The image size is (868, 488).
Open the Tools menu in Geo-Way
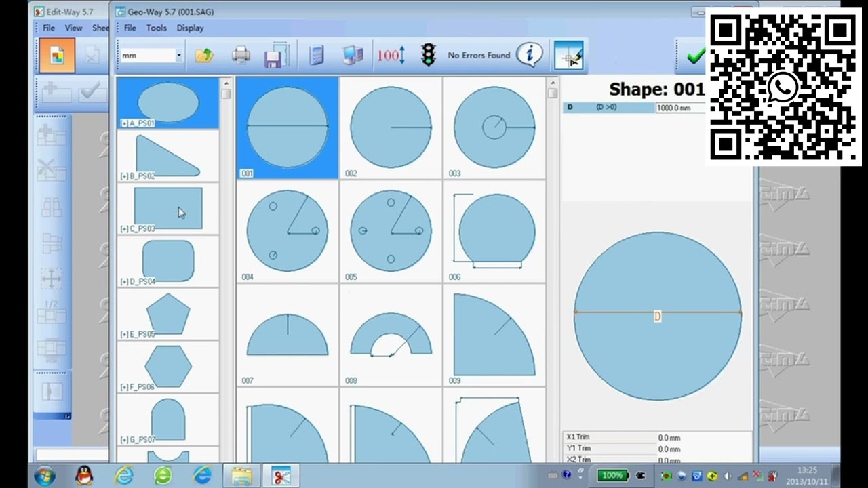click(156, 28)
